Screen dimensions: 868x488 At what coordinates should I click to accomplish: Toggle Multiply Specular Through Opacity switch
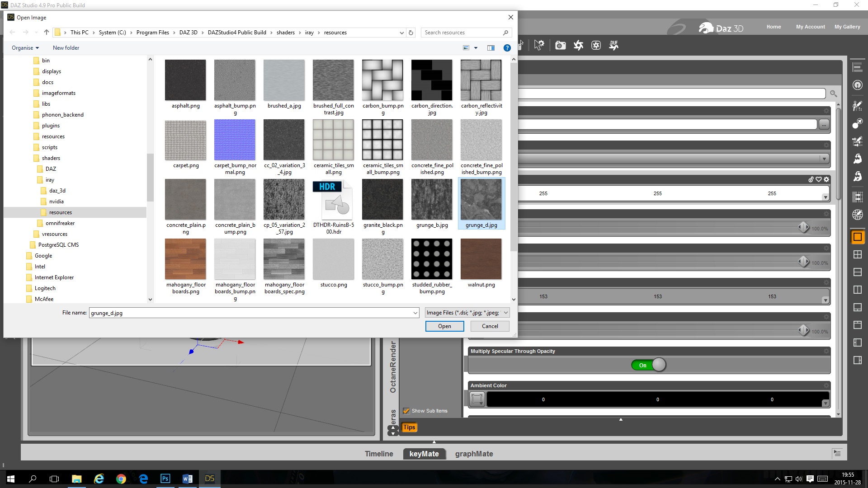(x=649, y=365)
